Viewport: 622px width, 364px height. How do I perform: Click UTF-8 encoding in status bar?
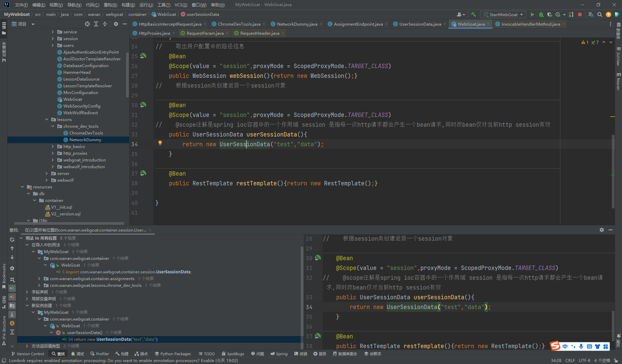click(x=585, y=360)
